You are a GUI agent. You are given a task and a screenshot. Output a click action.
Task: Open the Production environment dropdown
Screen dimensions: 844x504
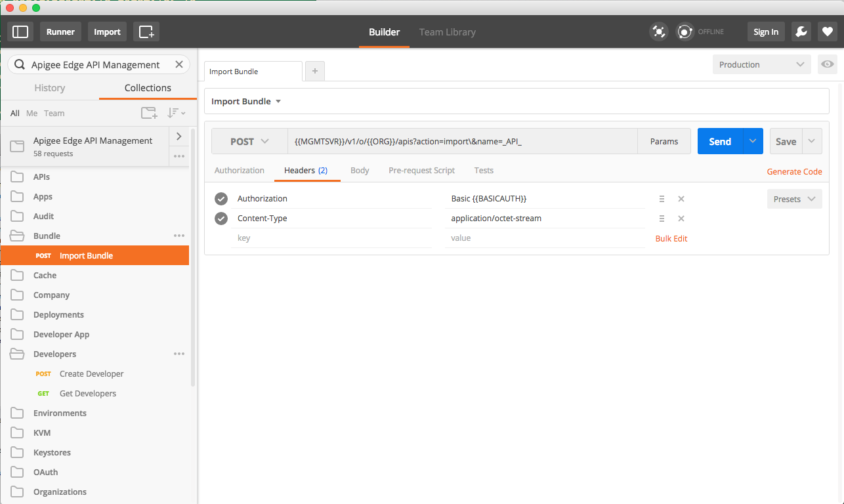click(x=762, y=64)
